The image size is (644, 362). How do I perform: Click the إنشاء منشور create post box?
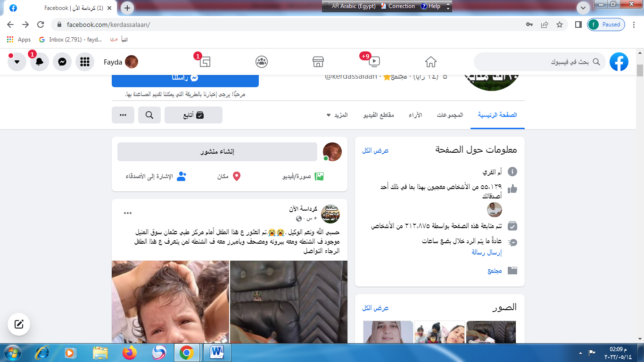(x=217, y=152)
